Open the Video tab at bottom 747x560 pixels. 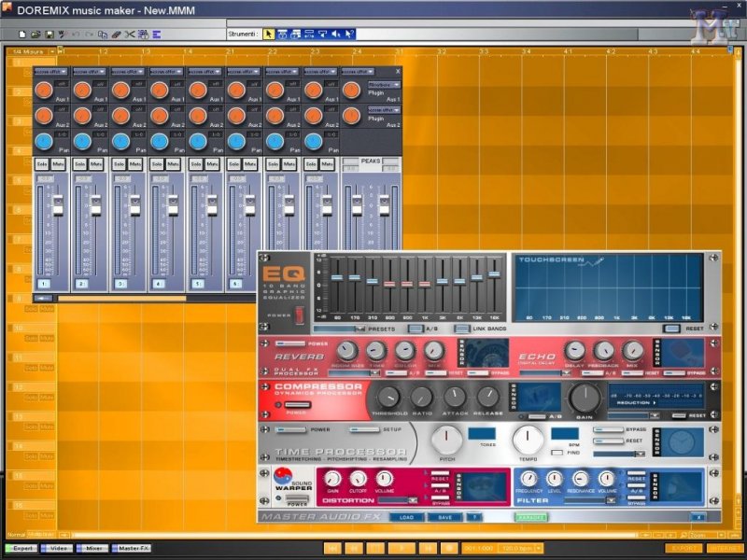click(58, 548)
